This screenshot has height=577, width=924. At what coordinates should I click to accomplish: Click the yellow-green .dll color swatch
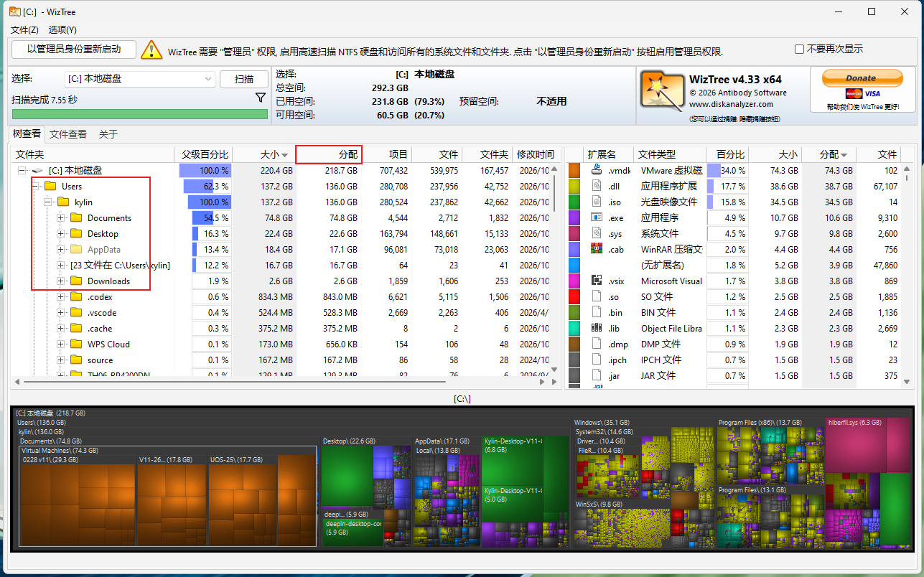(574, 186)
